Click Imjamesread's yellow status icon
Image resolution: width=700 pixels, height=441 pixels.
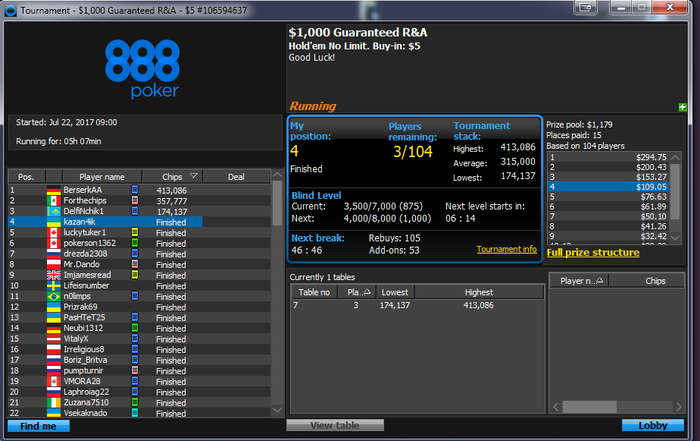pos(135,275)
